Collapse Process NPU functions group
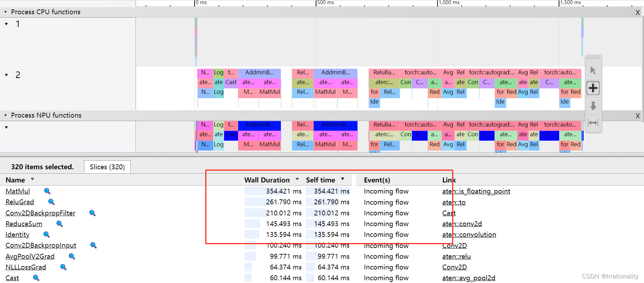The height and width of the screenshot is (283, 644). click(x=5, y=115)
